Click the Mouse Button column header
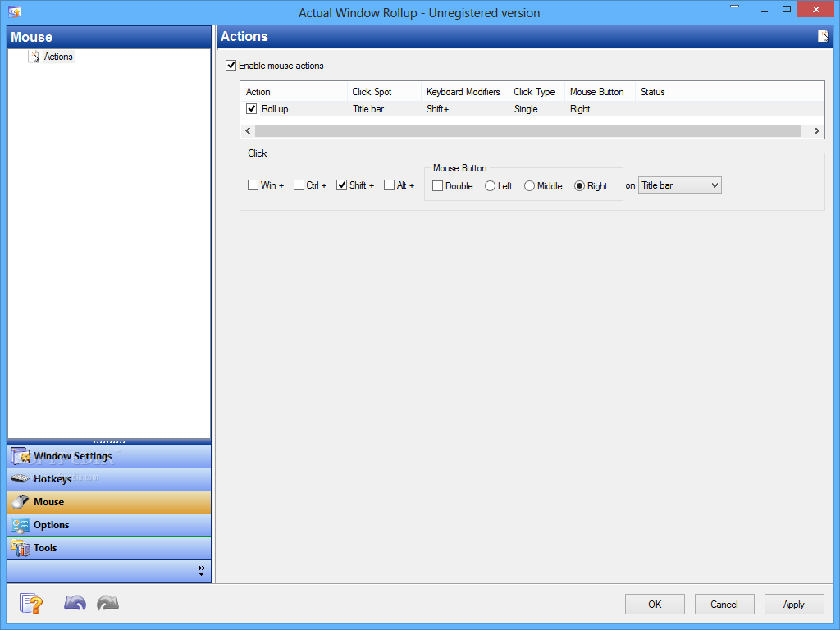 [x=600, y=92]
